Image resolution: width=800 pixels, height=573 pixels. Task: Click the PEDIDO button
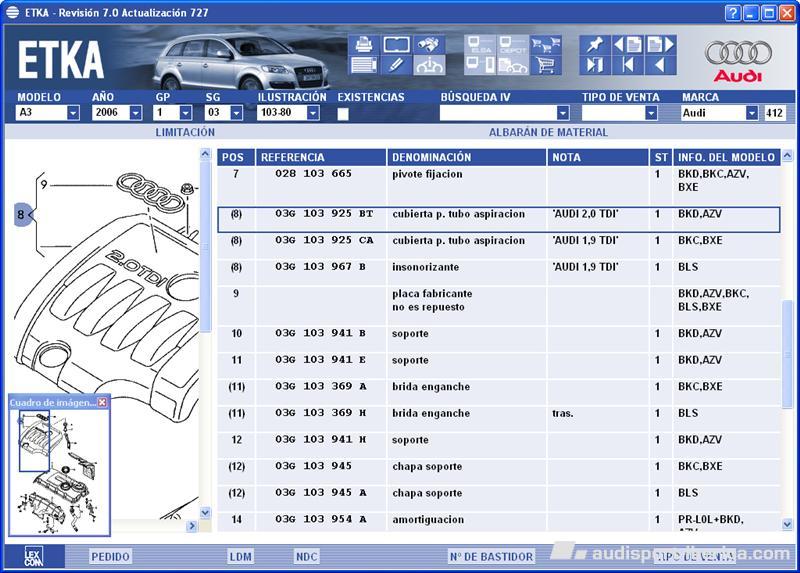click(x=110, y=557)
